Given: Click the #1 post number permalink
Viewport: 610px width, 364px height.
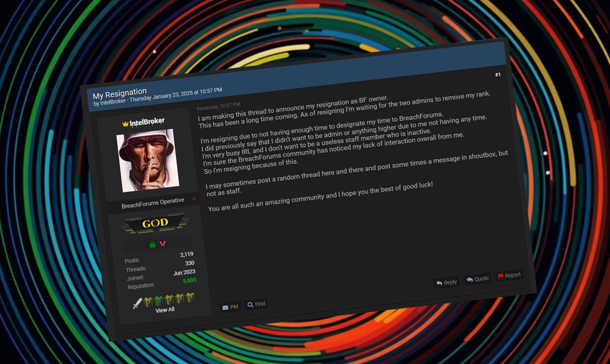Looking at the screenshot, I should [498, 75].
